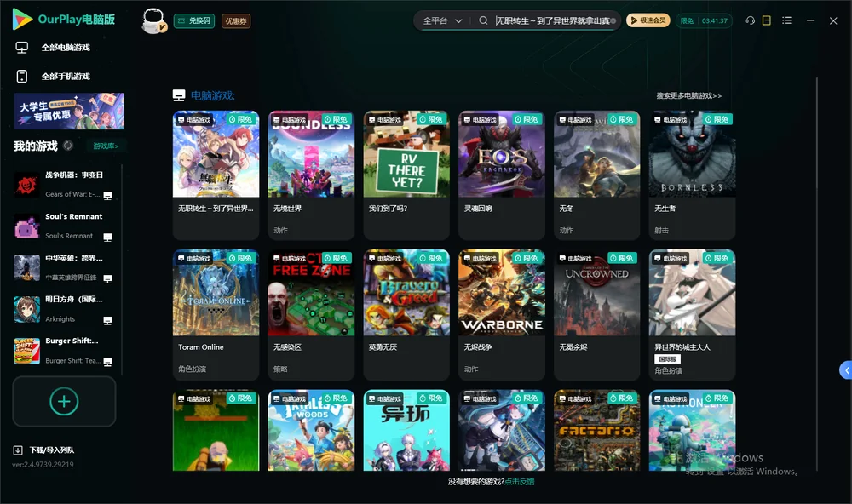Open the 无冕余烬 Uncrowned card
This screenshot has width=852, height=504.
click(x=596, y=314)
